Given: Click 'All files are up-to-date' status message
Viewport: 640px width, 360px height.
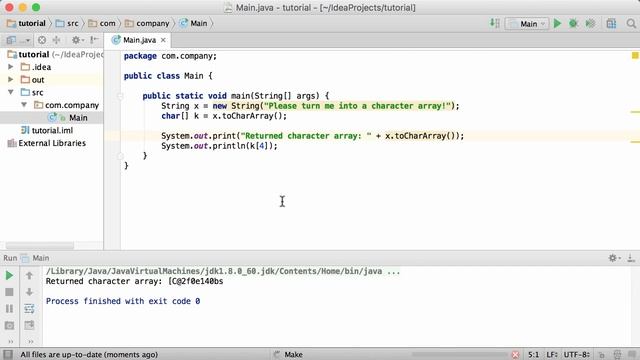Looking at the screenshot, I should pos(89,354).
